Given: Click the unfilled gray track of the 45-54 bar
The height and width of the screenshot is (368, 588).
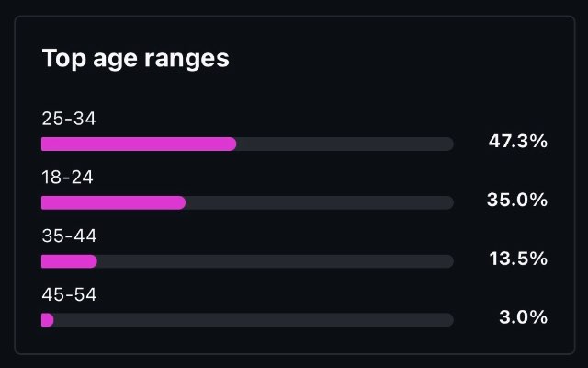Looking at the screenshot, I should (254, 320).
